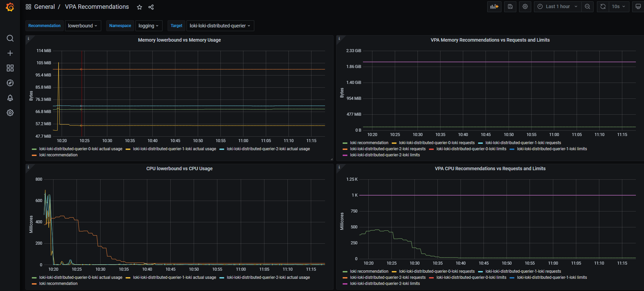Screen dimensions: 644x291
Task: Star the VPA Recommendations dashboard
Action: tap(139, 7)
